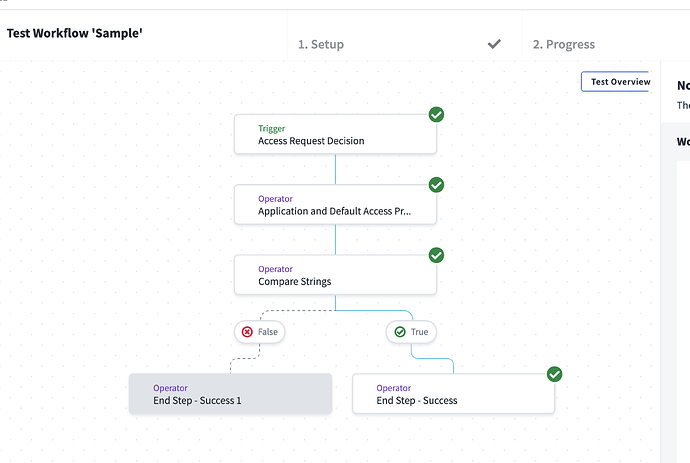Switch to the 2. Progress step tab

click(x=563, y=44)
